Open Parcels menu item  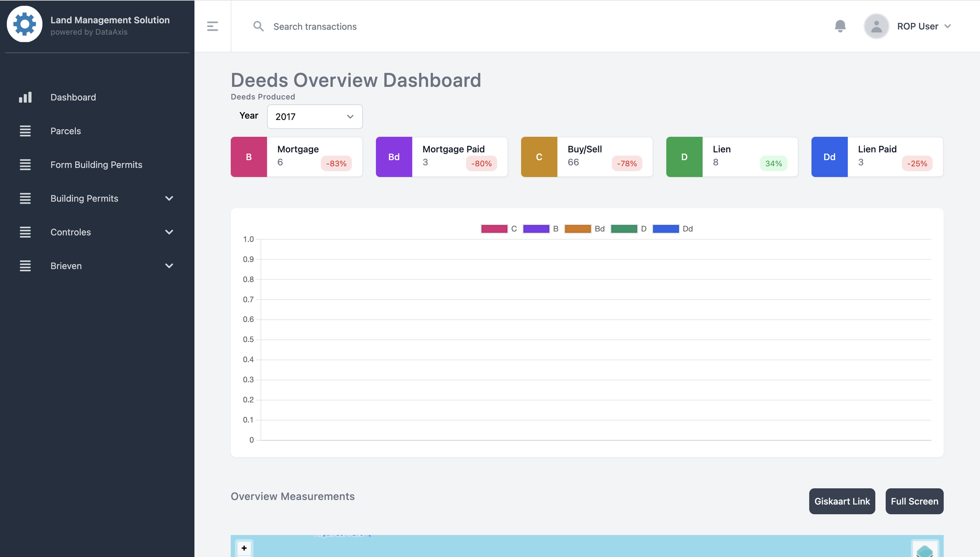(66, 131)
